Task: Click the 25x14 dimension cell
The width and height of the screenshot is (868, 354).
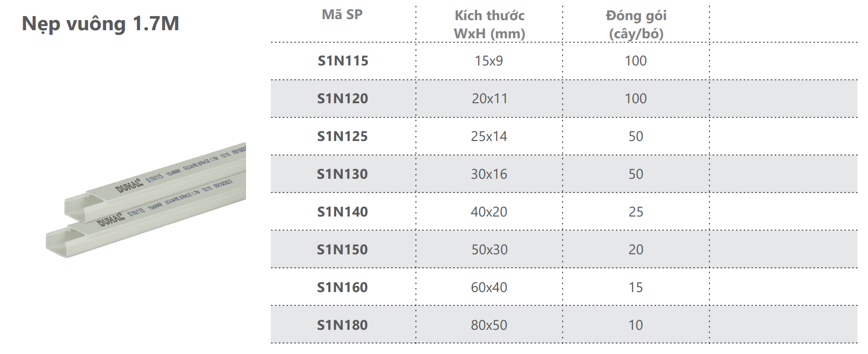Action: [x=489, y=136]
